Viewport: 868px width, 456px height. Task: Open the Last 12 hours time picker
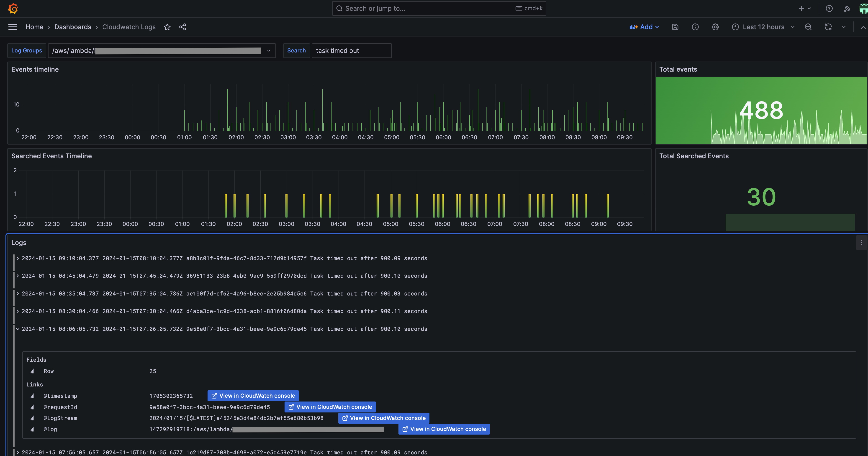tap(763, 27)
